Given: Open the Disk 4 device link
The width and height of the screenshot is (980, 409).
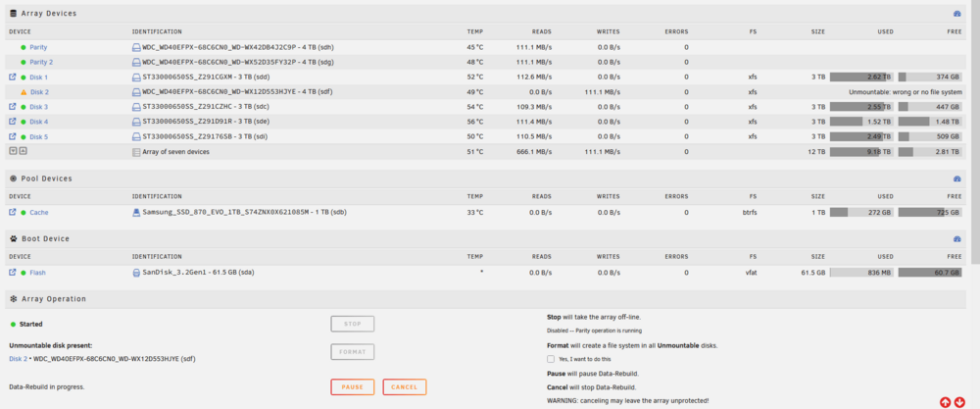Looking at the screenshot, I should [x=39, y=122].
